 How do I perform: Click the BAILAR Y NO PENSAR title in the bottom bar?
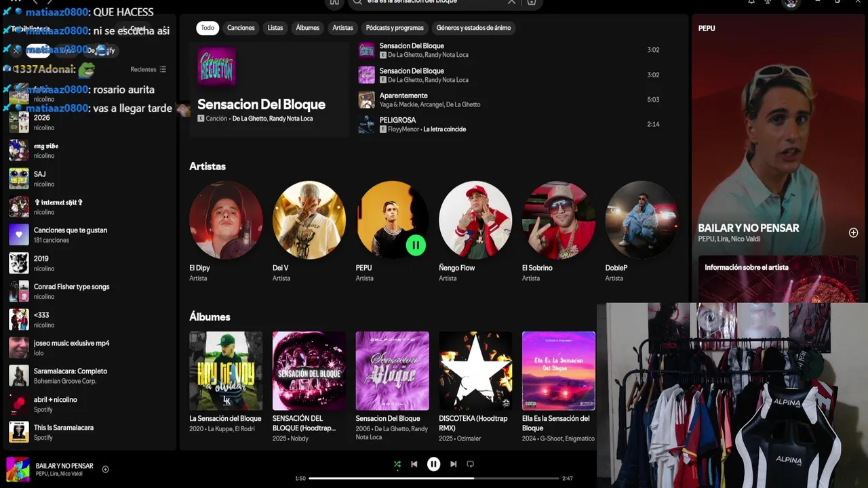tap(64, 466)
